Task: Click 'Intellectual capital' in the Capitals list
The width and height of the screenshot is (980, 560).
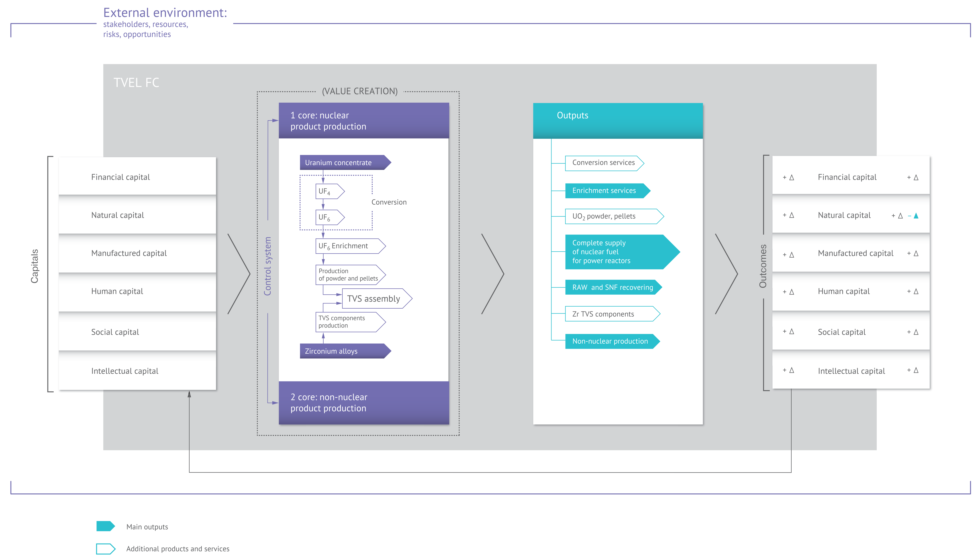Action: tap(137, 371)
